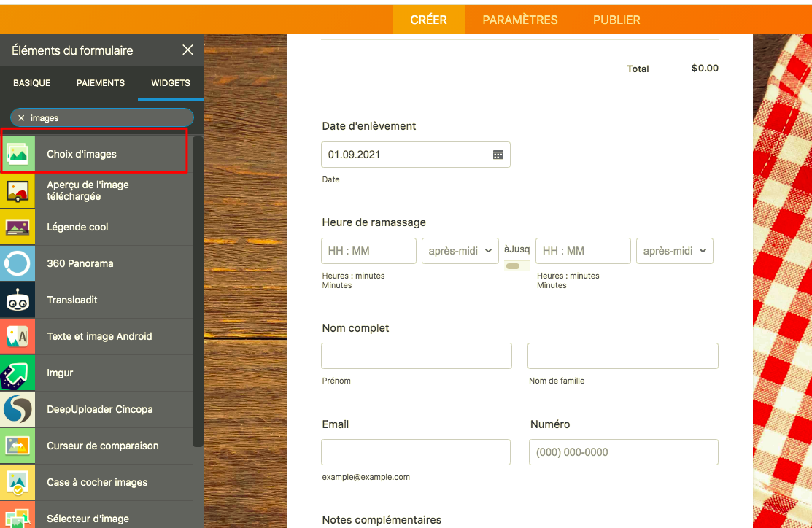The height and width of the screenshot is (528, 812).
Task: Go to the PUBLIER tab
Action: [x=616, y=20]
